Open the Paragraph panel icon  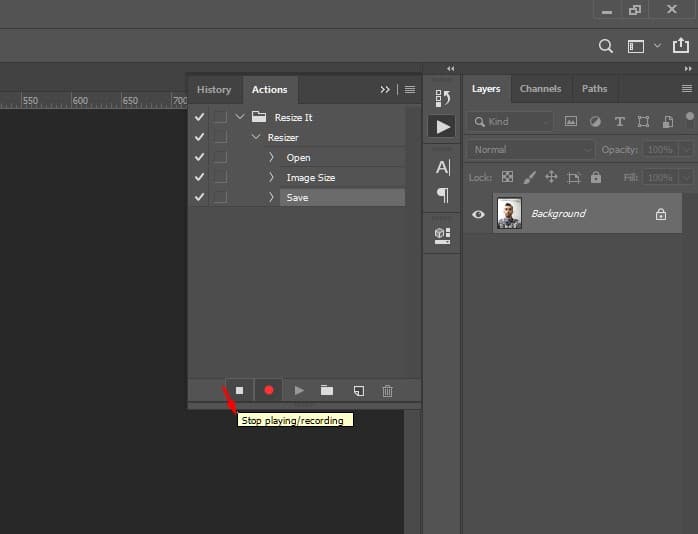[x=442, y=194]
